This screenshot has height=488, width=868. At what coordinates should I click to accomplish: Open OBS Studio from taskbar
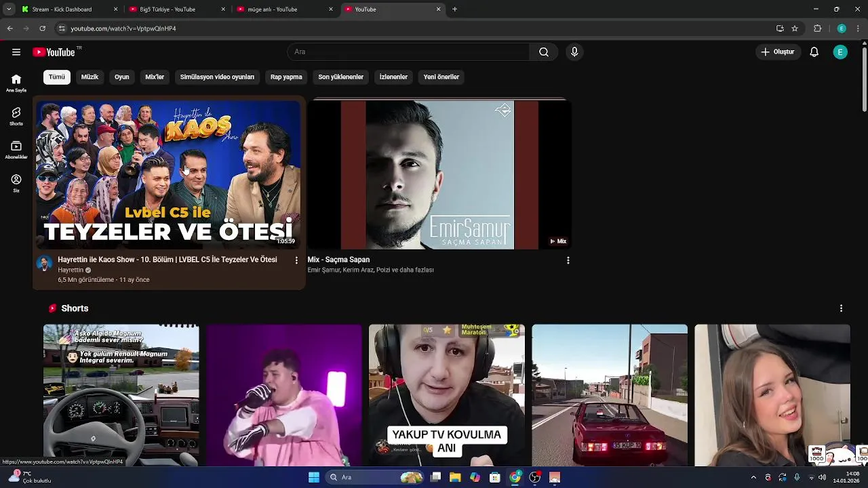535,477
